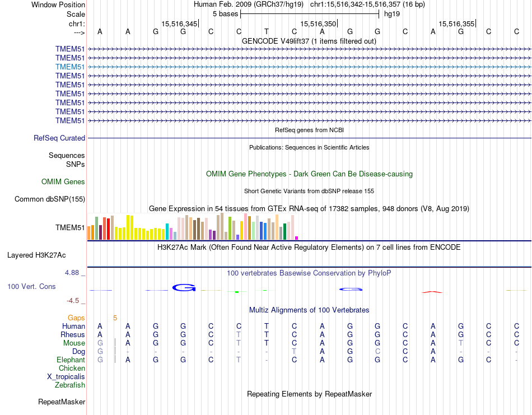Click the SNPs label on the left
Image resolution: width=532 pixels, height=415 pixels.
(x=76, y=164)
